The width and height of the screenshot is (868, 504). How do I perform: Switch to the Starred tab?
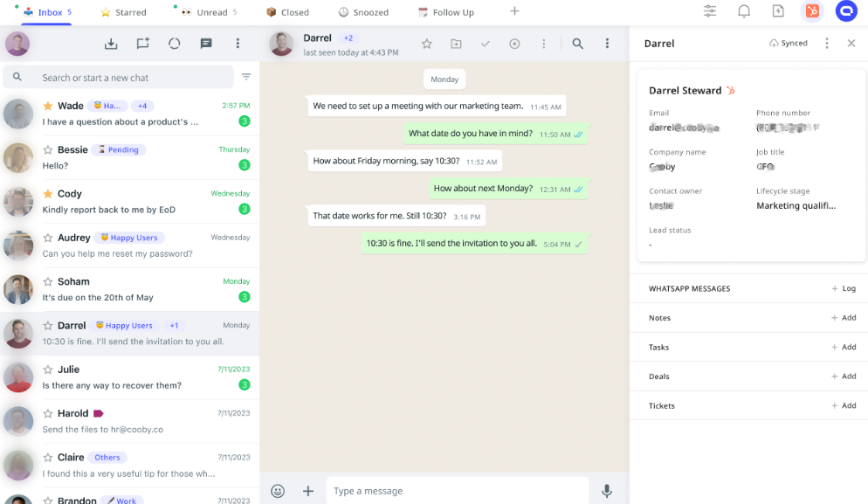123,12
